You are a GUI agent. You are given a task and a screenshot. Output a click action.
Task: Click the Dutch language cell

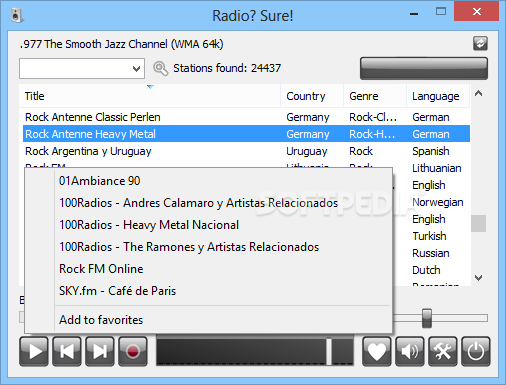(426, 270)
